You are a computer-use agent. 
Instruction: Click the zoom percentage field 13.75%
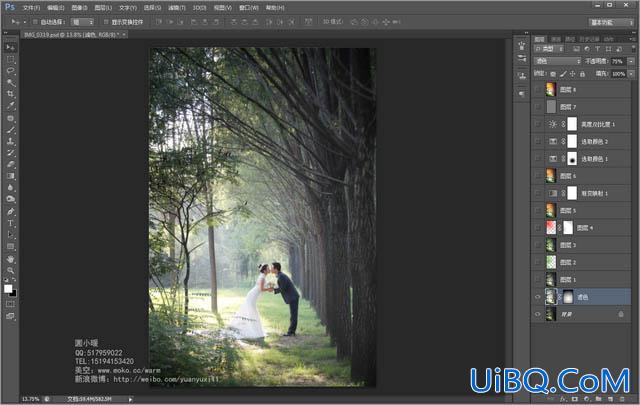pyautogui.click(x=30, y=399)
